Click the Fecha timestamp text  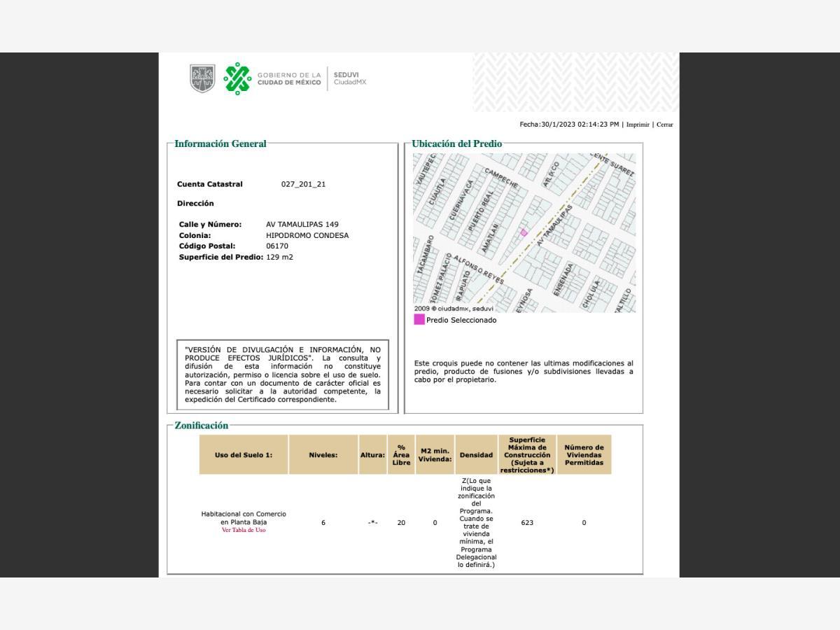[x=569, y=125]
